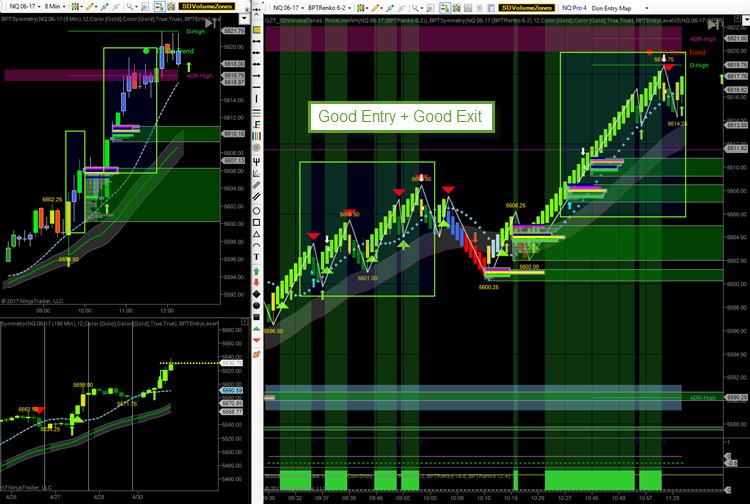Toggle the SDVolumeZones button in left chart
Image resolution: width=750 pixels, height=504 pixels.
(207, 7)
